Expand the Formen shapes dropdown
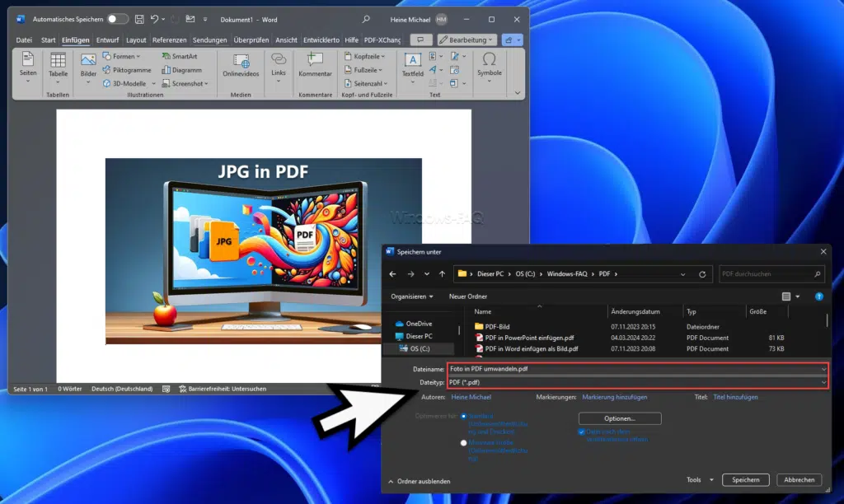Viewport: 844px width, 504px height. [x=124, y=57]
